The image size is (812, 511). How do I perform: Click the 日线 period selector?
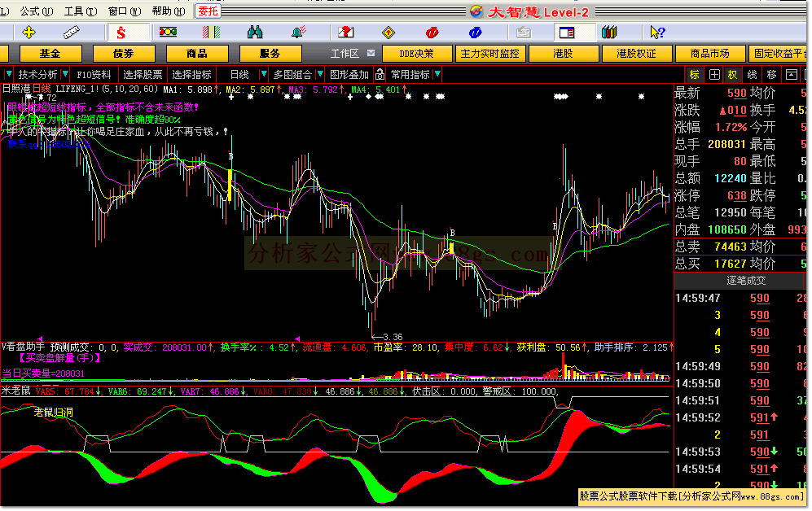(x=239, y=75)
